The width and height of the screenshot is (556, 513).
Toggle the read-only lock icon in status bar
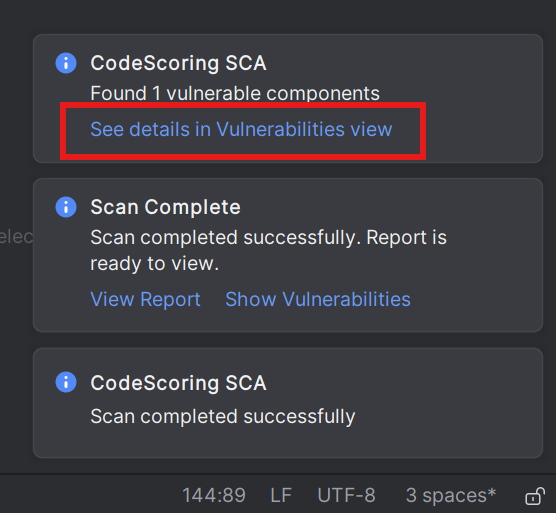tap(535, 496)
